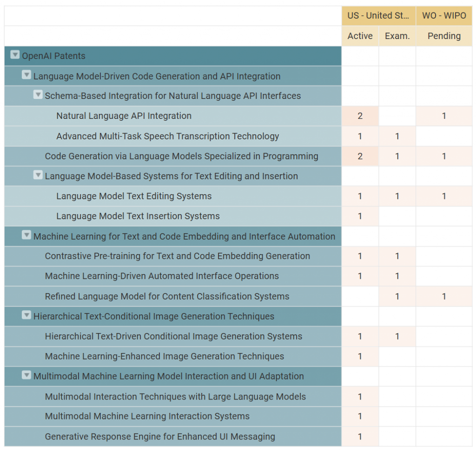476x451 pixels.
Task: Click the Exam. status column header
Action: [397, 36]
